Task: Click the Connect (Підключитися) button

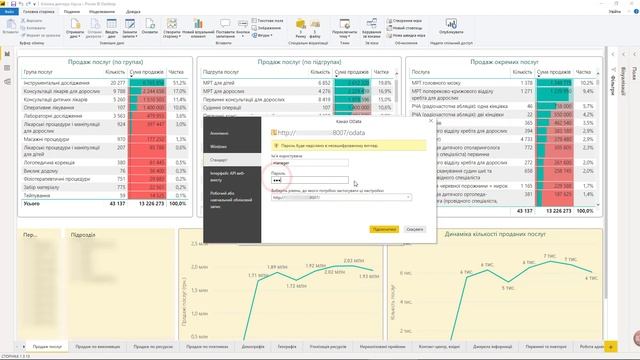Action: click(384, 229)
